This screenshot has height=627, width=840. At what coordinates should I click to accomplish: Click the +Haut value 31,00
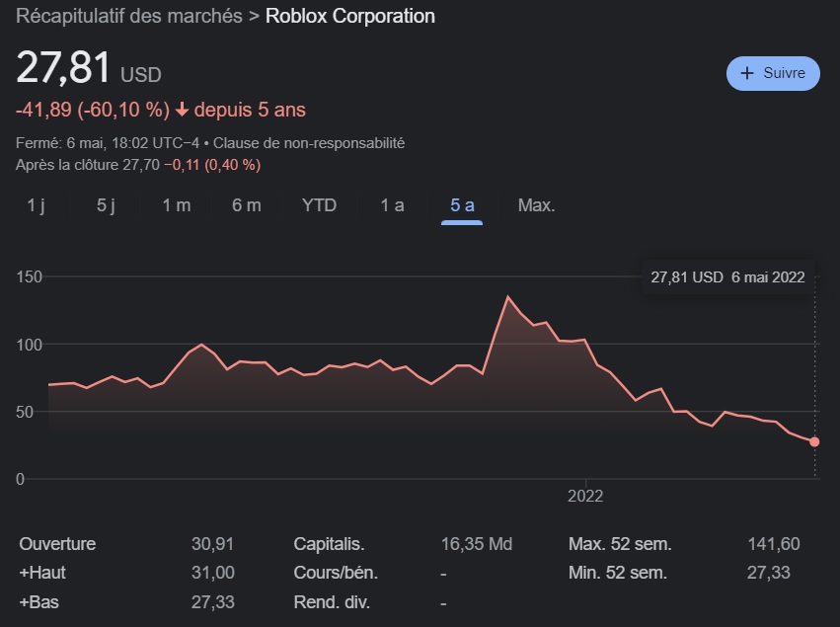pyautogui.click(x=212, y=573)
